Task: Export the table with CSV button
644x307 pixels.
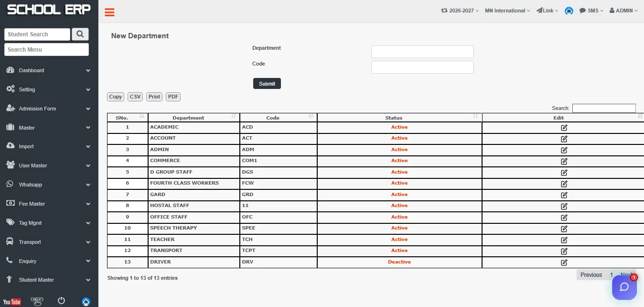Action: (x=135, y=97)
